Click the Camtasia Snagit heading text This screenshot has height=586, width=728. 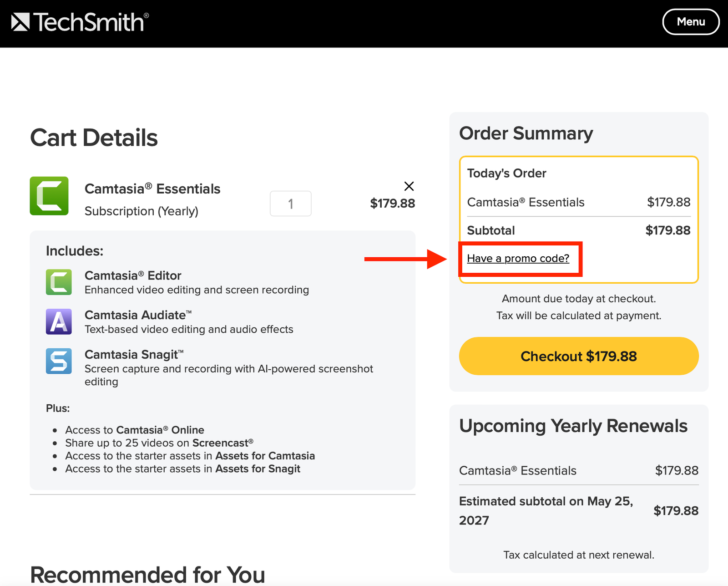[134, 355]
